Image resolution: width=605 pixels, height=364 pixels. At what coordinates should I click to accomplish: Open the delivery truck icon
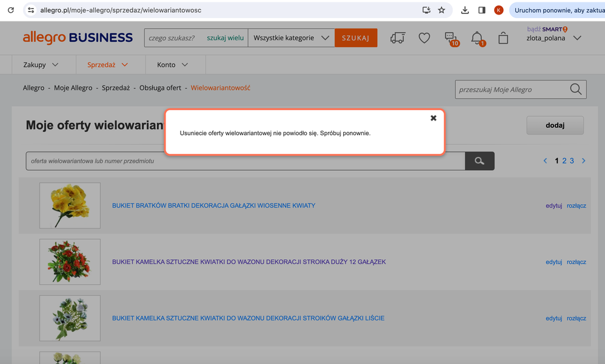[398, 38]
